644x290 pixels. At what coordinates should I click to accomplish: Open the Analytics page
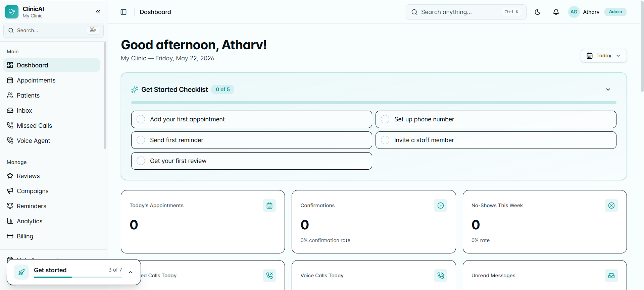[51, 221]
